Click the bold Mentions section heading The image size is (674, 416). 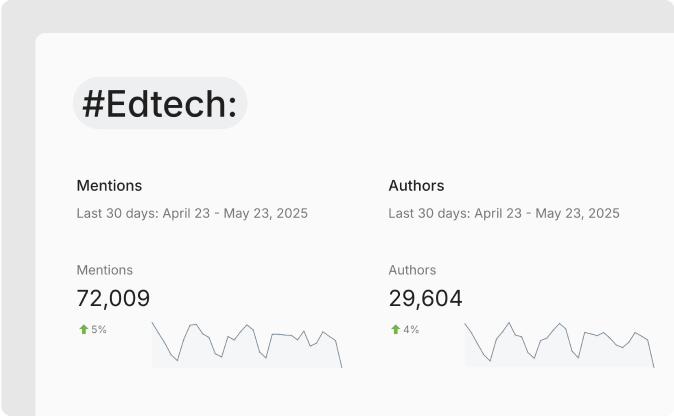tap(109, 185)
